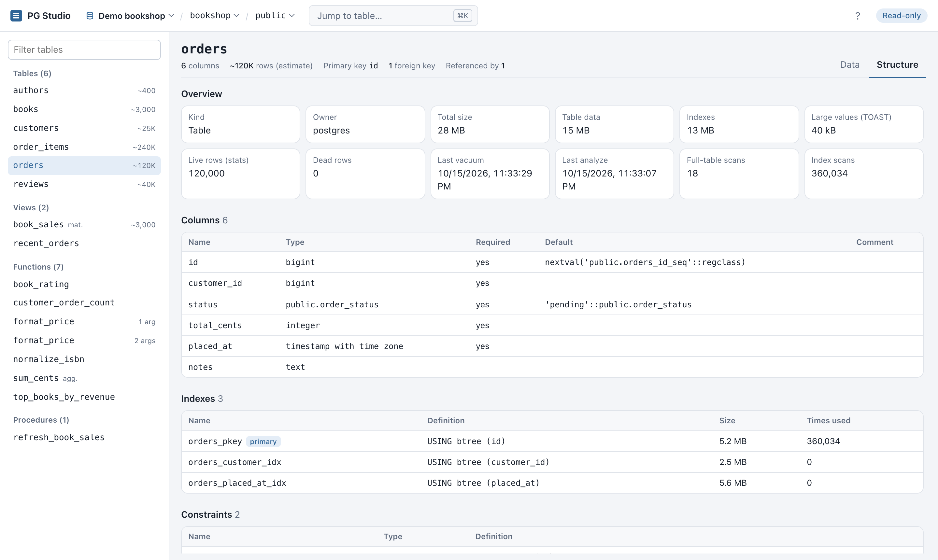Viewport: 938px width, 560px height.
Task: Click the 1 foreign key summary link
Action: [411, 66]
